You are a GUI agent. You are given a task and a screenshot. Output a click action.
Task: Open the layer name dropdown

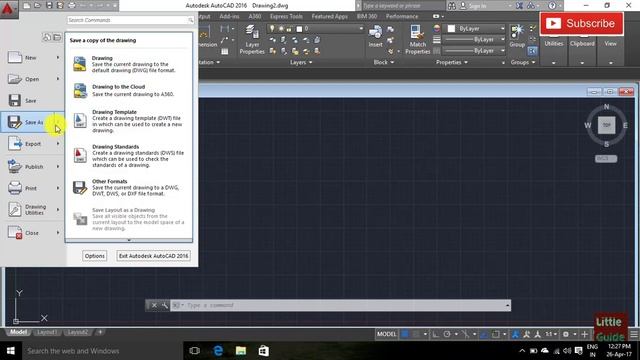click(x=361, y=29)
